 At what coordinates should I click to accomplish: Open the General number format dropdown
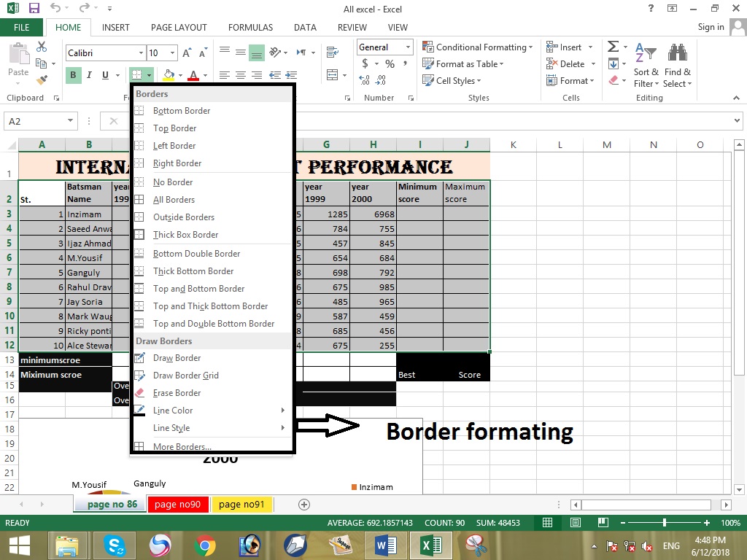coord(384,47)
